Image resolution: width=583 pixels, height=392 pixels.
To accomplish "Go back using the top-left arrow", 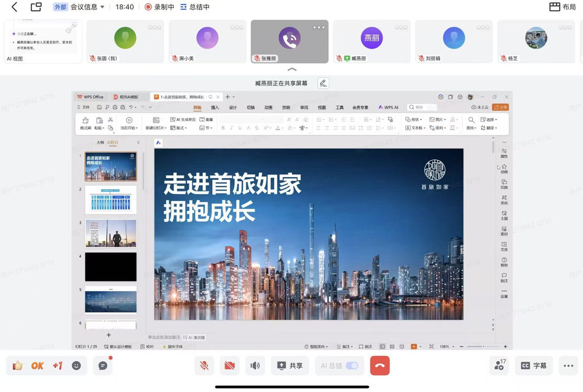I will 15,6.
